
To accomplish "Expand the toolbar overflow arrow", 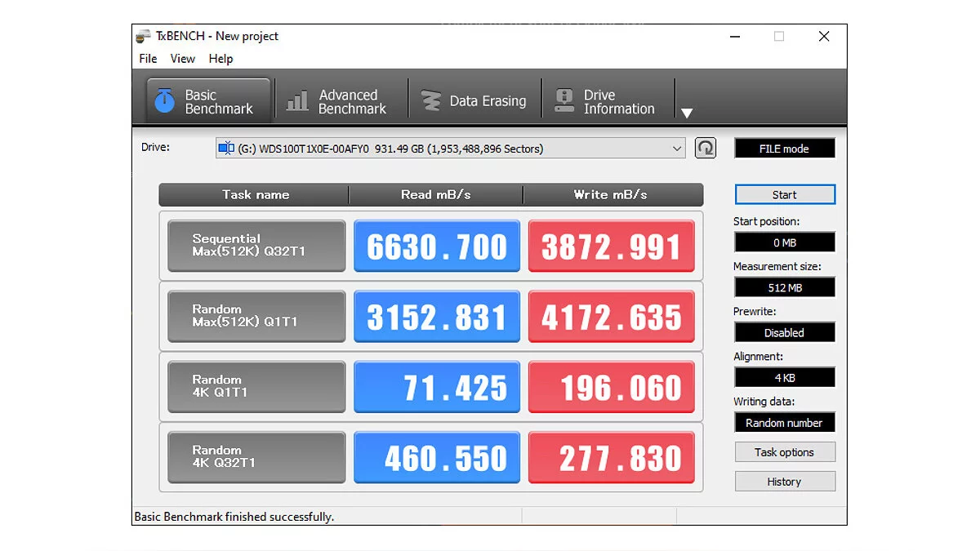I will (687, 113).
